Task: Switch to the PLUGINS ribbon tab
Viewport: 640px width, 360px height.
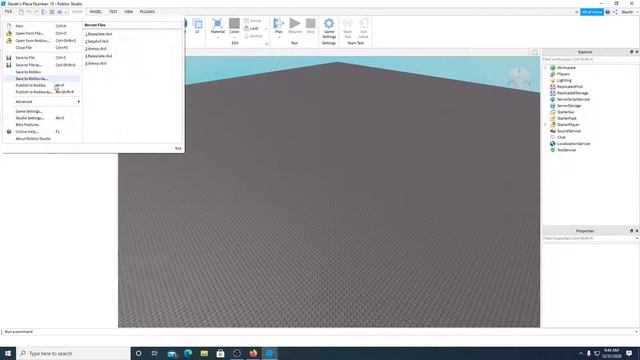Action: tap(147, 12)
